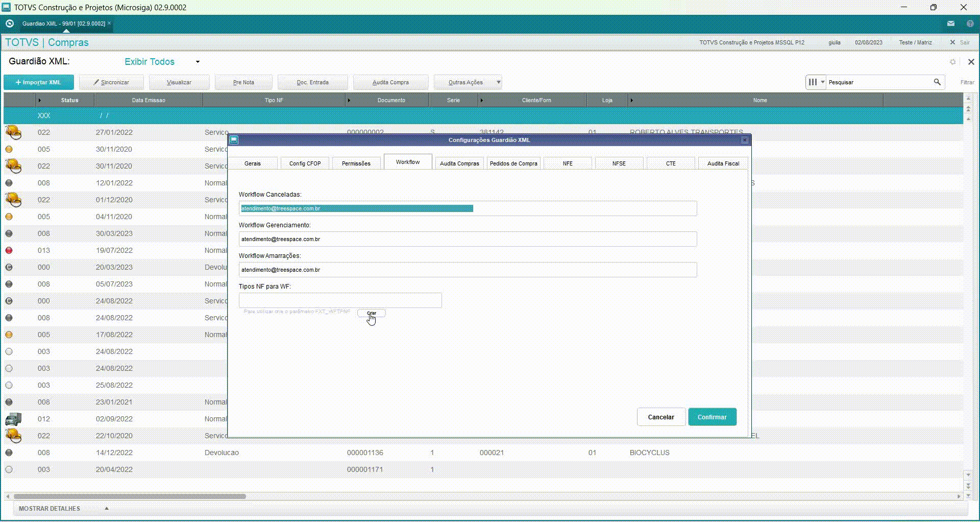Click the truck icon on status 012 row
The width and height of the screenshot is (980, 522).
pyautogui.click(x=13, y=419)
